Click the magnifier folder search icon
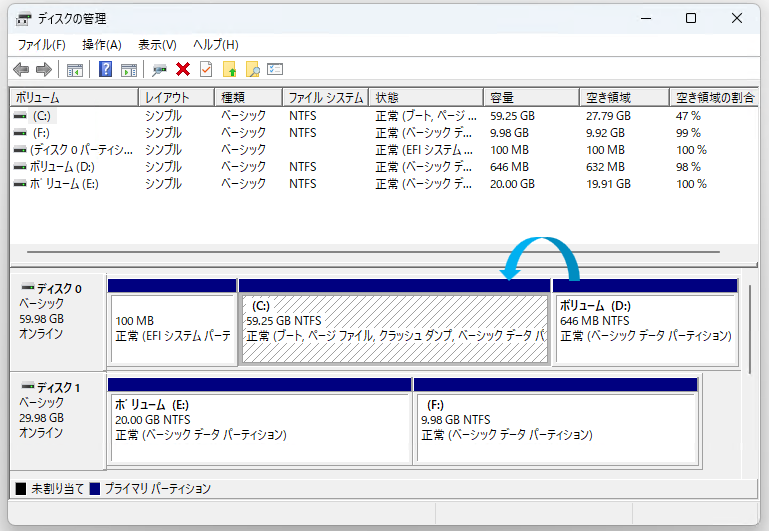769x531 pixels. (253, 69)
